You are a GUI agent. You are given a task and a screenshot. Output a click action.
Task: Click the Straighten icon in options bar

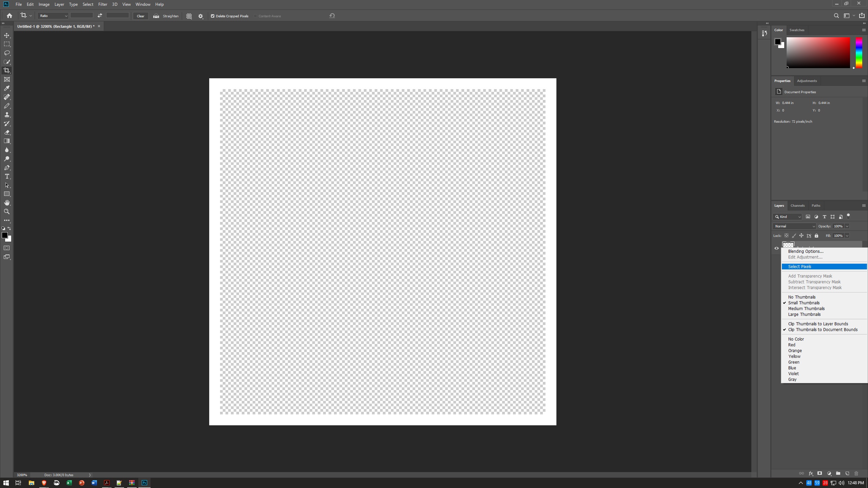[x=156, y=16]
